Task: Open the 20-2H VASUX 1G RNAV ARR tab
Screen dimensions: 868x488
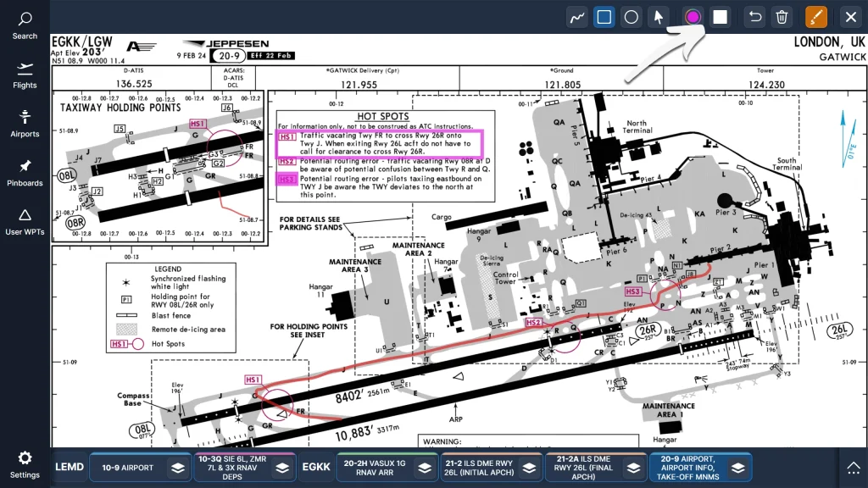Action: tap(374, 468)
